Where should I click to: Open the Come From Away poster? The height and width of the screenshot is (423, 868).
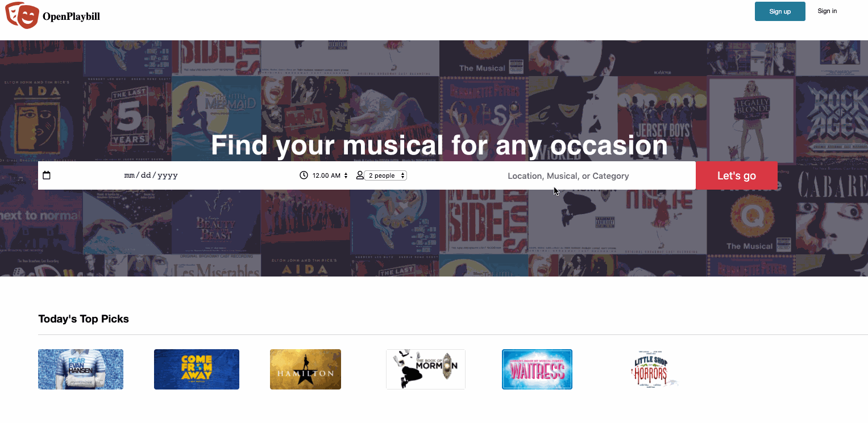[x=197, y=369]
